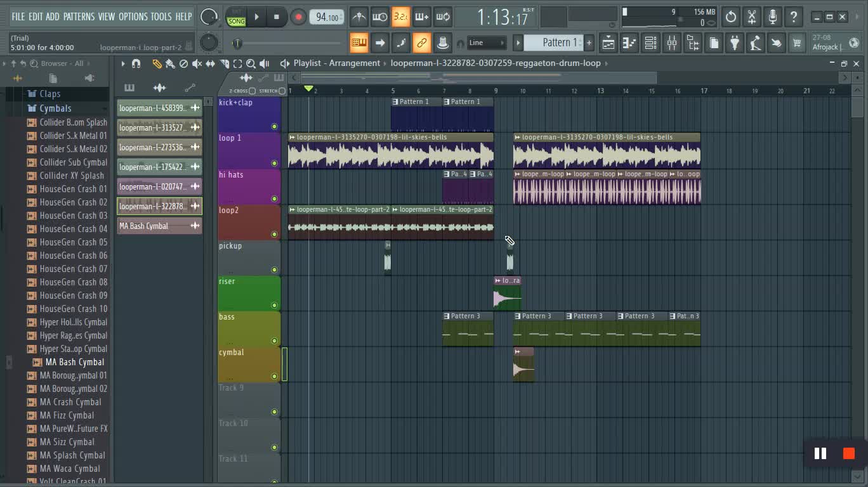This screenshot has height=487, width=868.
Task: Select the Mute tool in playlist toolbar
Action: pos(197,63)
